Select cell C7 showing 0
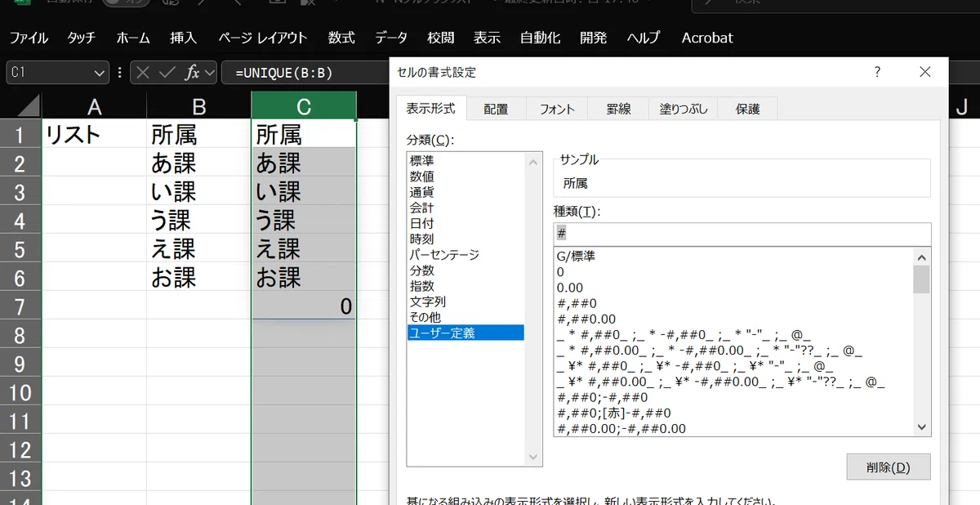 [x=304, y=306]
